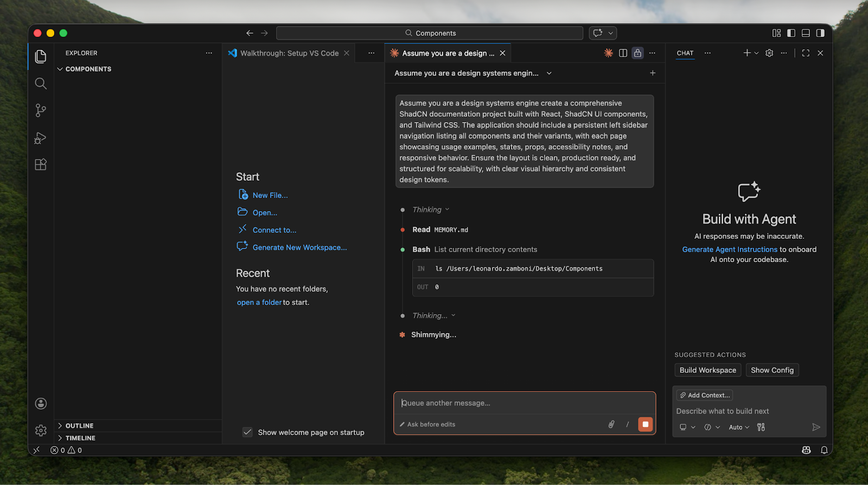Toggle the secondary side bar
Viewport: 868px width, 485px height.
click(820, 33)
